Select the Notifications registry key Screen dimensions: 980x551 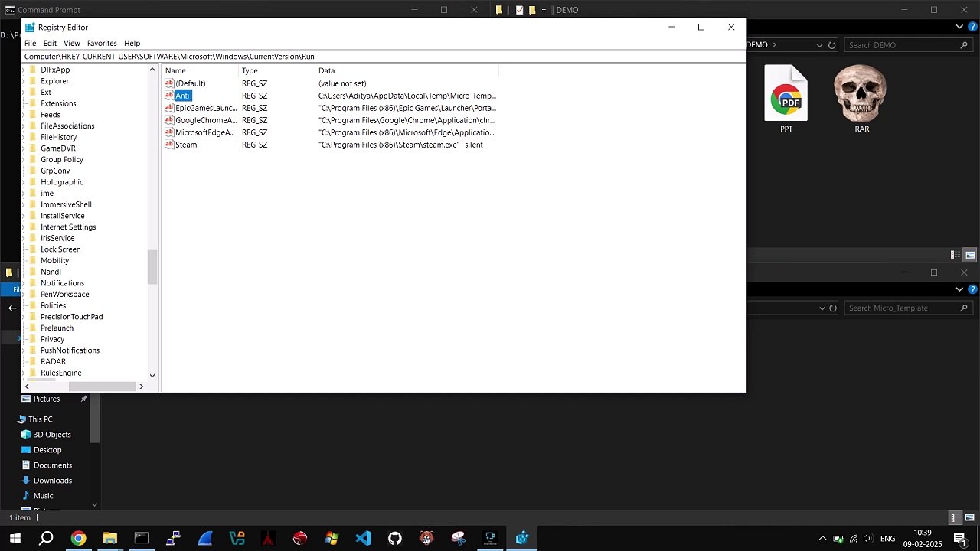62,283
